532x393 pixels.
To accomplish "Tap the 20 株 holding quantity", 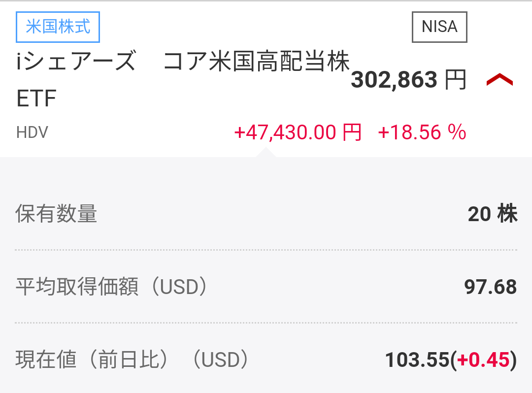I will coord(492,214).
